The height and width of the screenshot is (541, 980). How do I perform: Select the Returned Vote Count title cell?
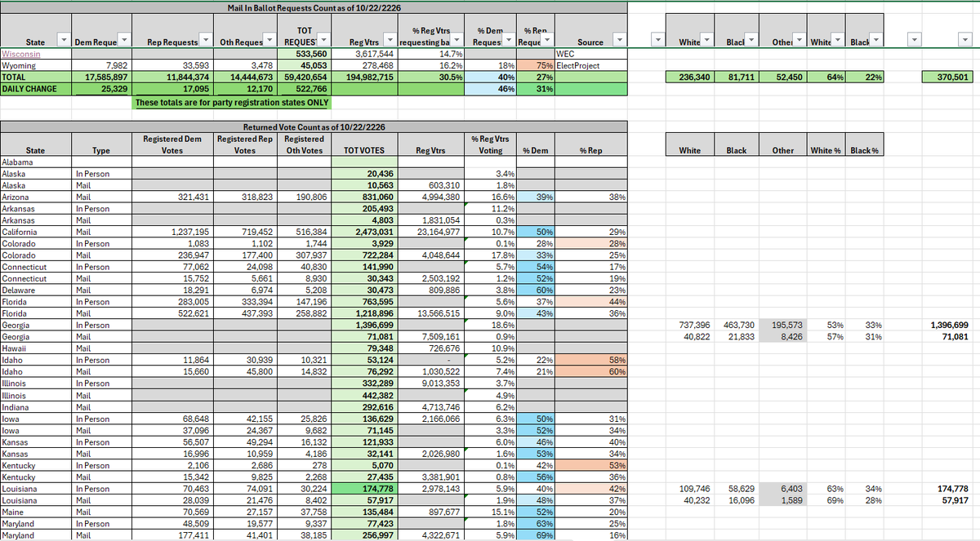pyautogui.click(x=314, y=128)
